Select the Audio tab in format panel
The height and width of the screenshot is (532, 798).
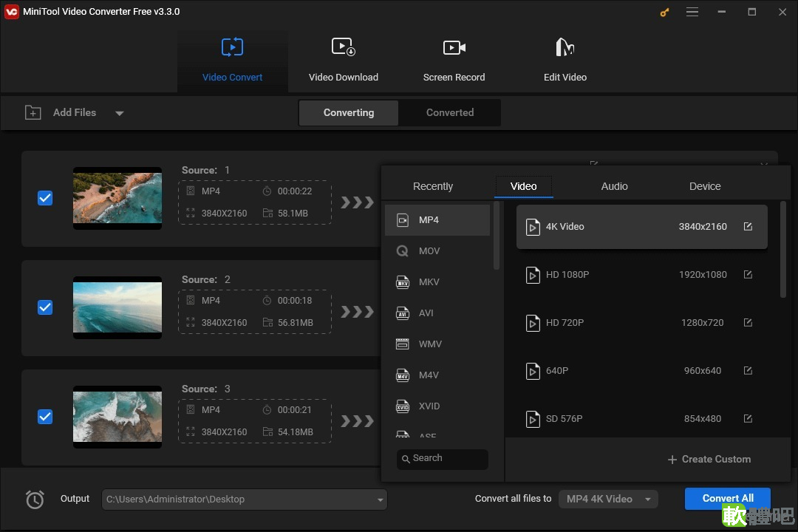614,186
